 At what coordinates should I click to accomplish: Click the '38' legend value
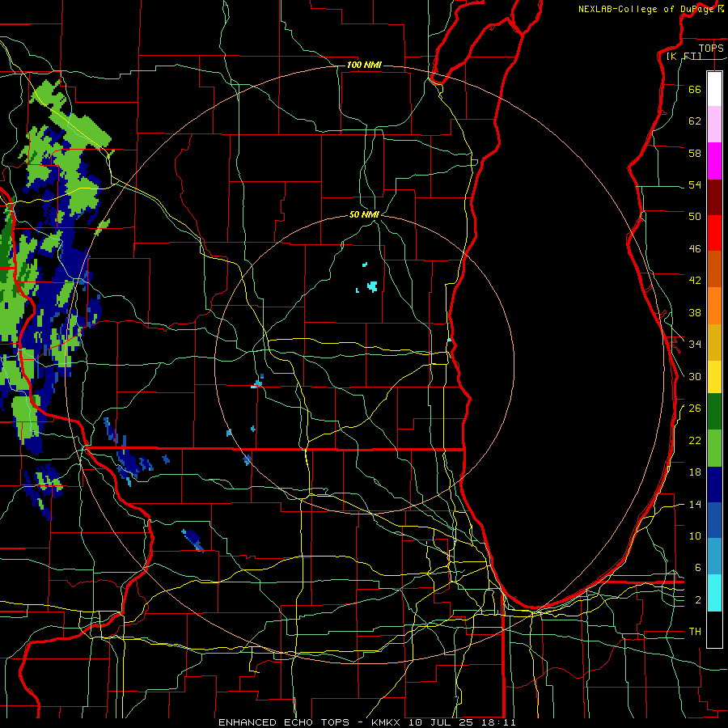tap(695, 312)
